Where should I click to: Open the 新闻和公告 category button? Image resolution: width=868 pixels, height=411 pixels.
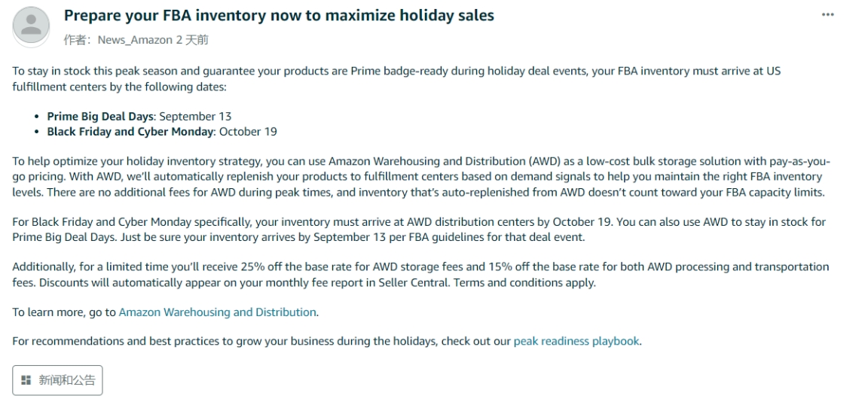(x=57, y=380)
